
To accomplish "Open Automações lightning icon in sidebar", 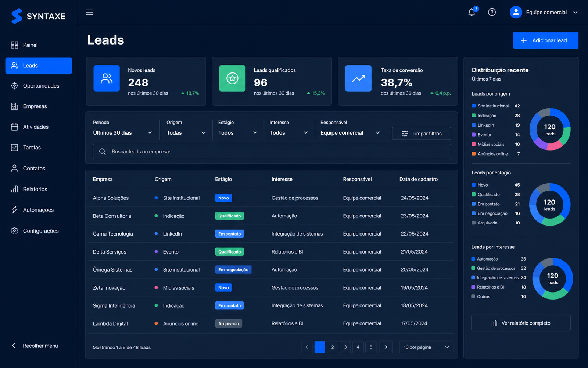I will click(14, 210).
